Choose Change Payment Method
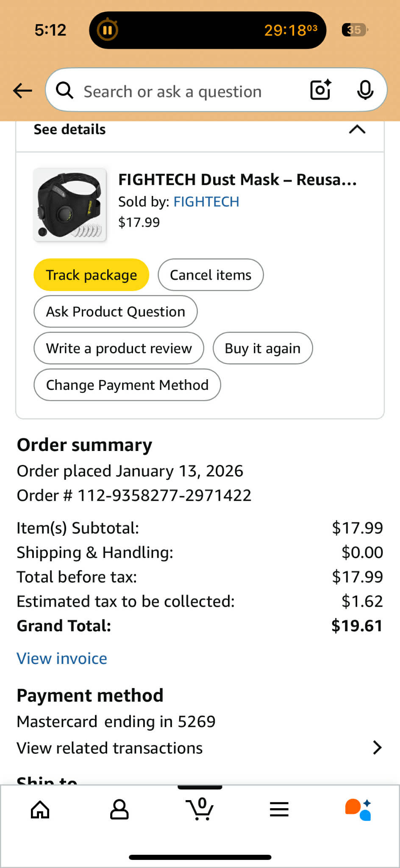400x868 pixels. [x=127, y=385]
